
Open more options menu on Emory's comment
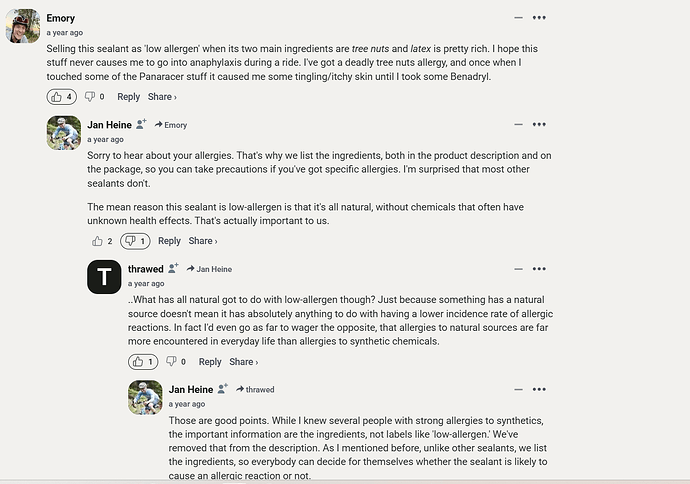coord(540,18)
